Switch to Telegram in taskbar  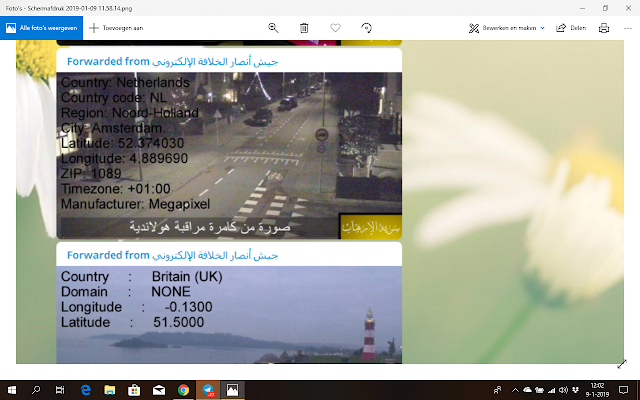[208, 390]
